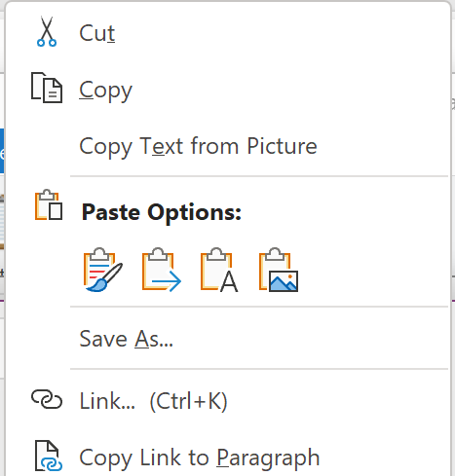
Task: Choose Copy Link to Paragraph text
Action: (x=200, y=458)
